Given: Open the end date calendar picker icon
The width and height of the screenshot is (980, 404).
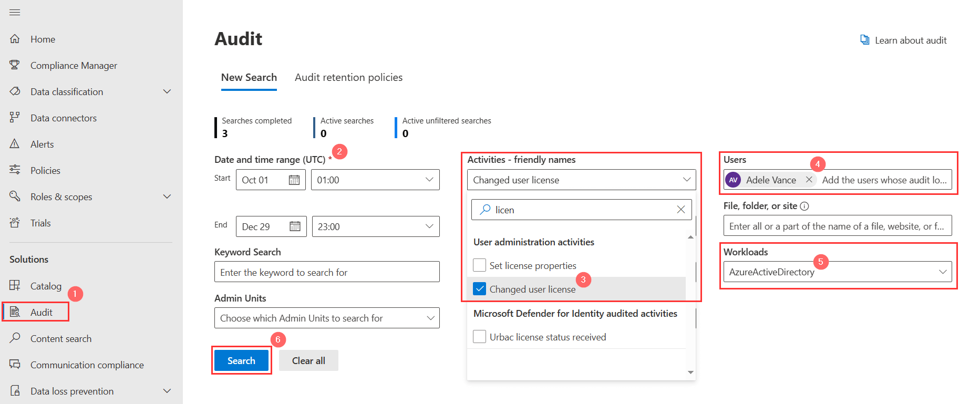Looking at the screenshot, I should [295, 226].
